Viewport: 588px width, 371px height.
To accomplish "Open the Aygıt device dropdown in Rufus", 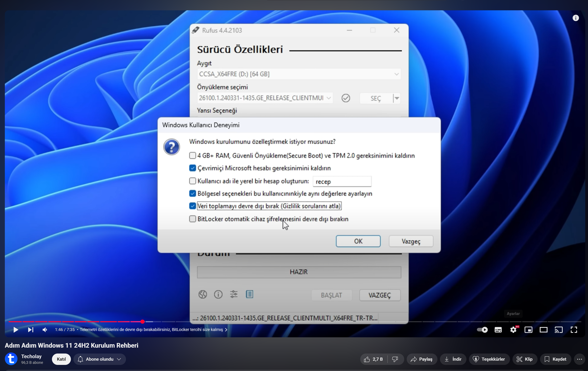I will coord(299,74).
